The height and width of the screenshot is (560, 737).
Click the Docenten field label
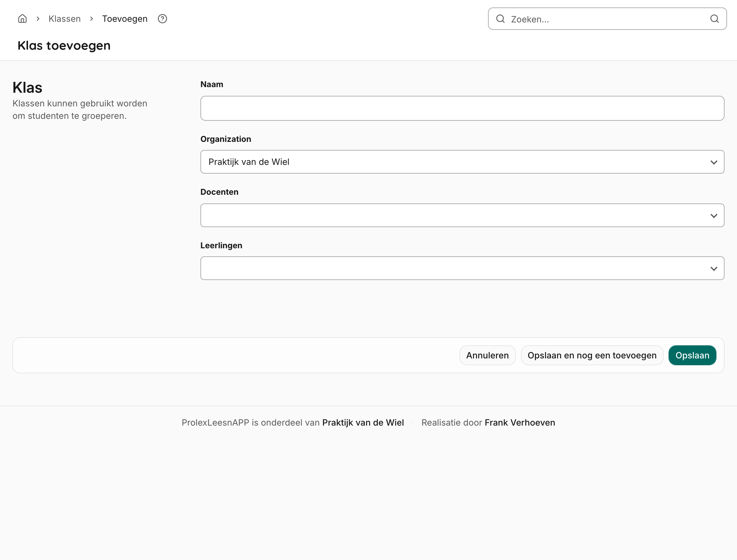coord(219,192)
